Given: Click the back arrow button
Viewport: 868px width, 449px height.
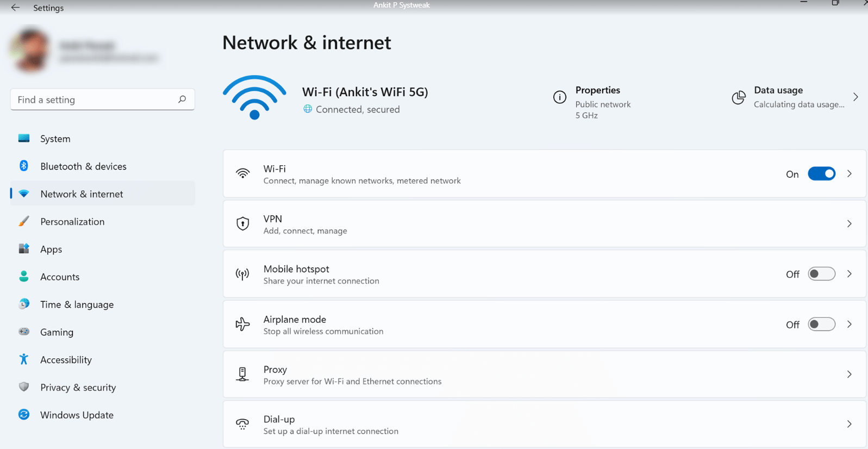Looking at the screenshot, I should (x=15, y=8).
